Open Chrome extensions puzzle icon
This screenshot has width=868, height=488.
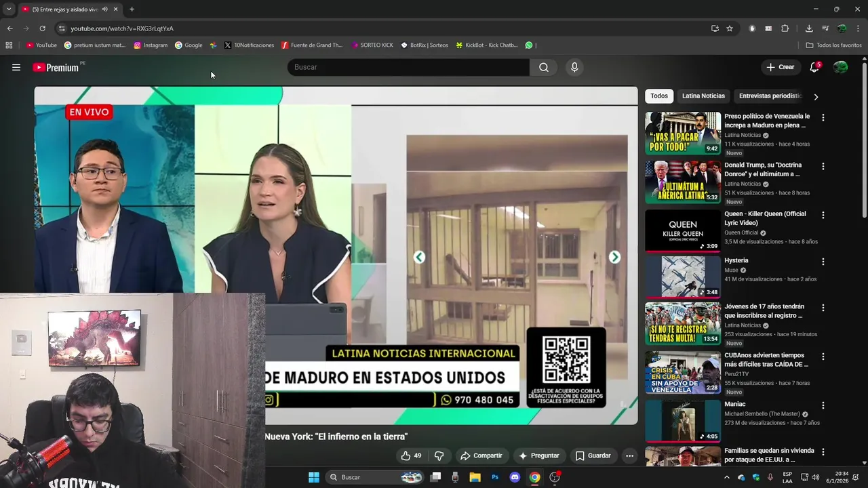tap(785, 28)
